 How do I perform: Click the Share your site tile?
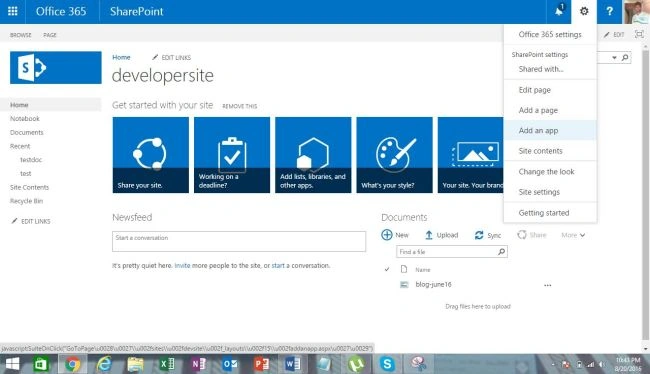[x=150, y=155]
